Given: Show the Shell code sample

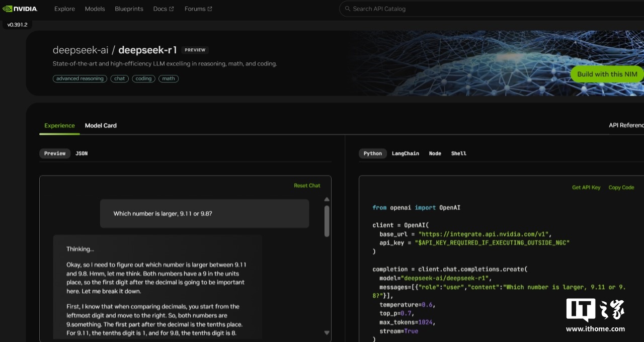Looking at the screenshot, I should click(458, 153).
